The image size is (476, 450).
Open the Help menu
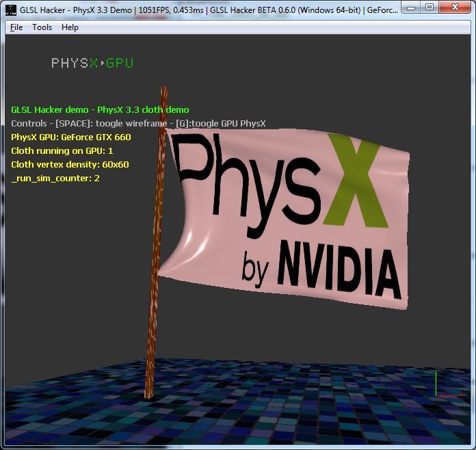pos(70,27)
